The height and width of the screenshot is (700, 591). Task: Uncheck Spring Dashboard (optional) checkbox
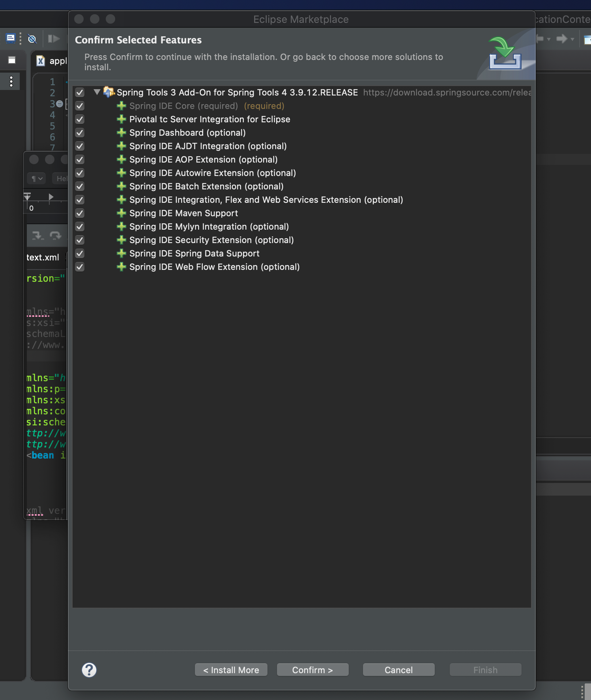pyautogui.click(x=80, y=133)
